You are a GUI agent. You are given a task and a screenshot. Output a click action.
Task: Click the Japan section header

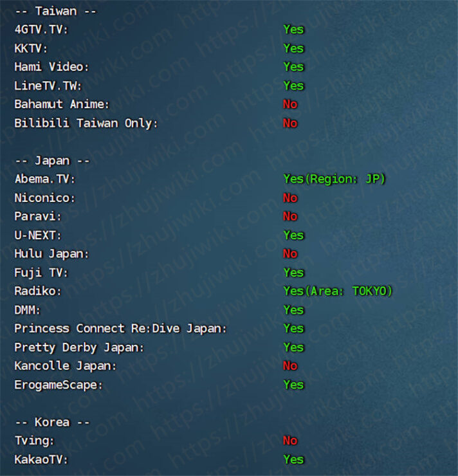[53, 161]
